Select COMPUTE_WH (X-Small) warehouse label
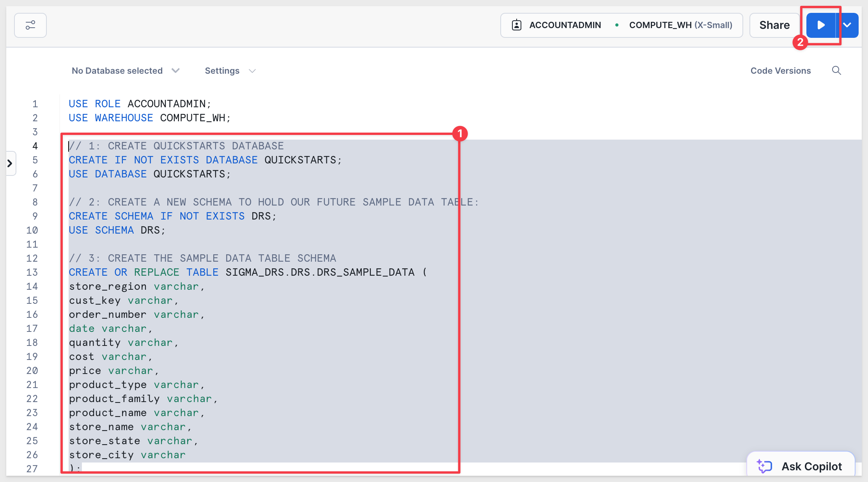Image resolution: width=868 pixels, height=482 pixels. (681, 25)
